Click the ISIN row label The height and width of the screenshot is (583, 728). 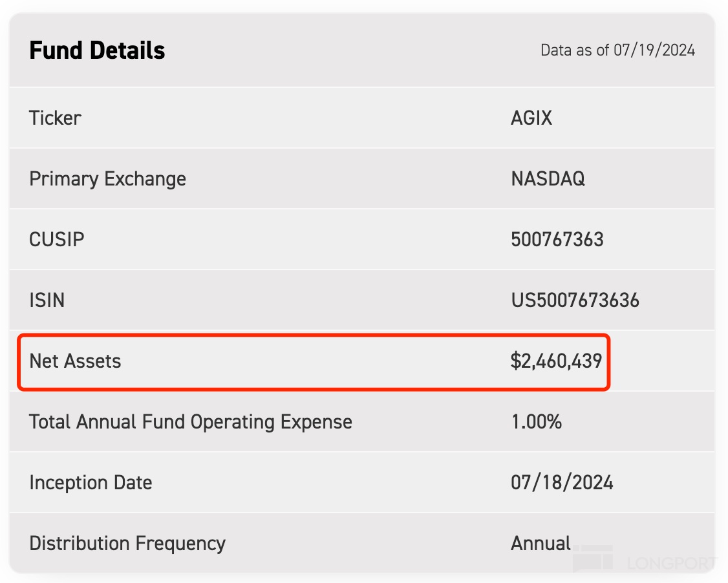click(x=47, y=301)
